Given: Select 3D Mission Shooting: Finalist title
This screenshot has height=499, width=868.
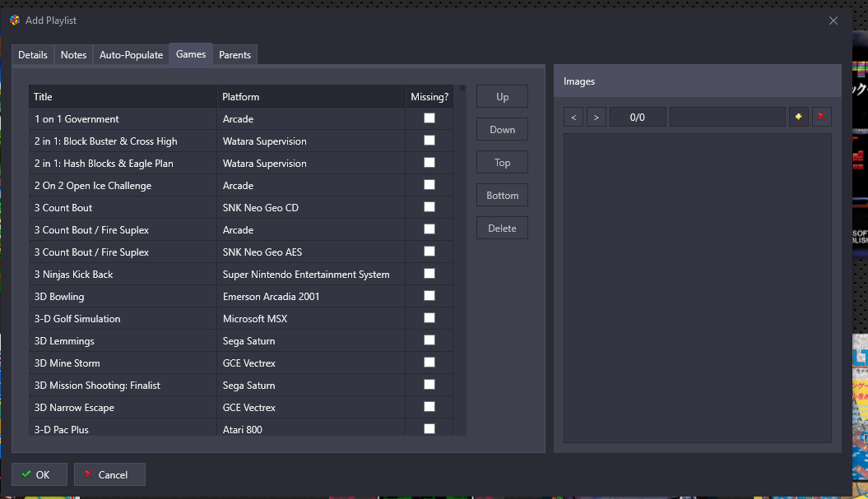Looking at the screenshot, I should pyautogui.click(x=97, y=385).
